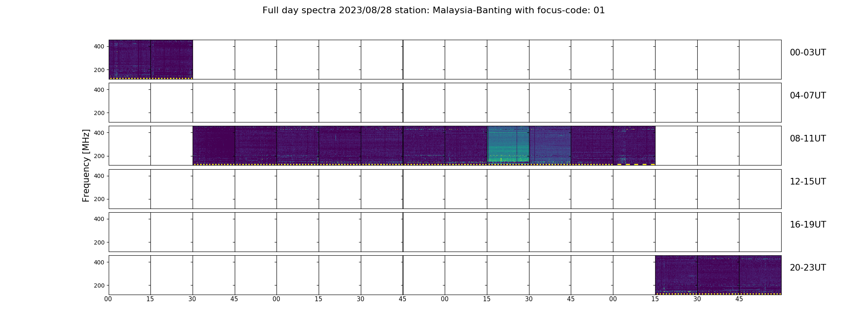This screenshot has height=331, width=868.
Task: Open the first spectrogram segment in the 00-03UT row
Action: [x=130, y=60]
